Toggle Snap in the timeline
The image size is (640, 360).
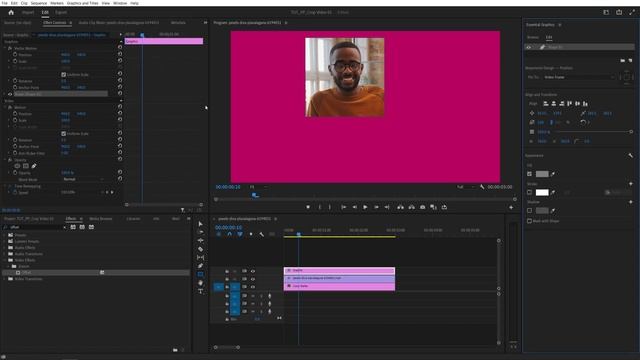click(x=229, y=234)
